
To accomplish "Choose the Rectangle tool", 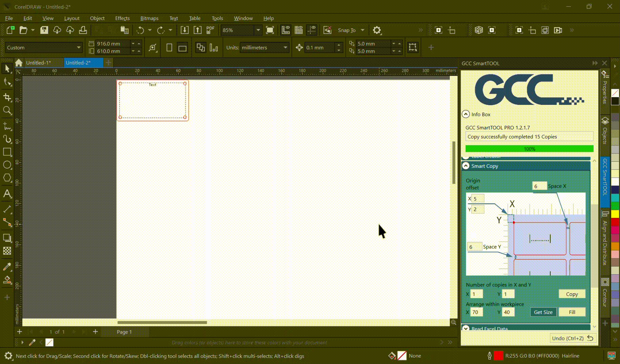I will point(7,152).
